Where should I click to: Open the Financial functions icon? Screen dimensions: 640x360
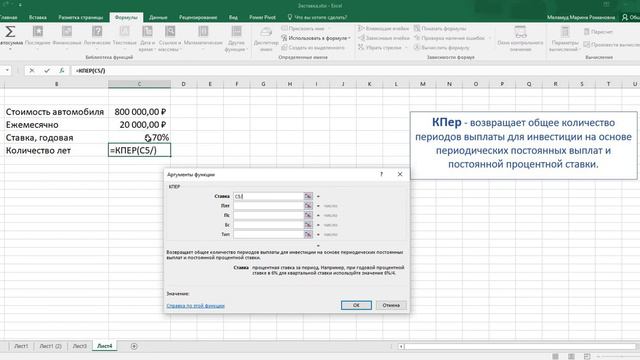pyautogui.click(x=67, y=32)
